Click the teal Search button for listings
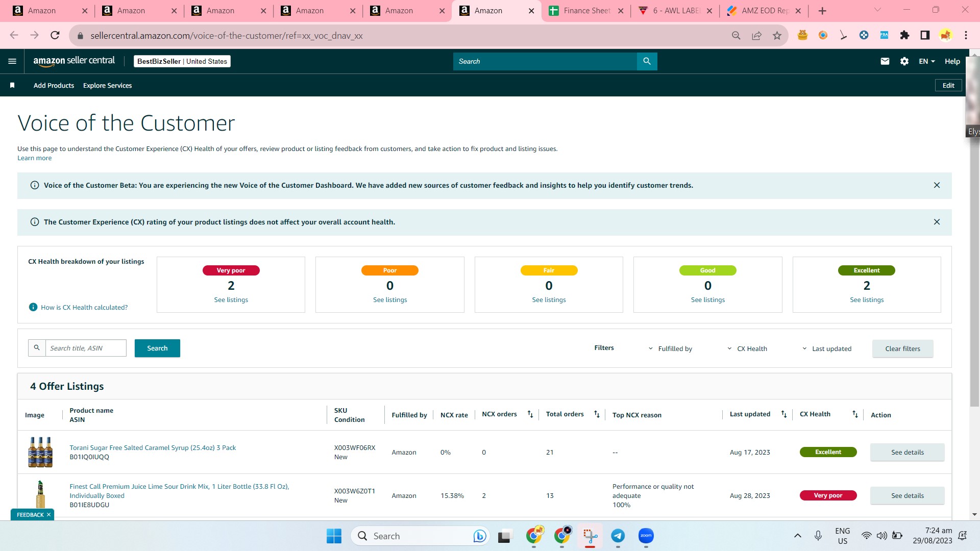Image resolution: width=980 pixels, height=551 pixels. (157, 348)
